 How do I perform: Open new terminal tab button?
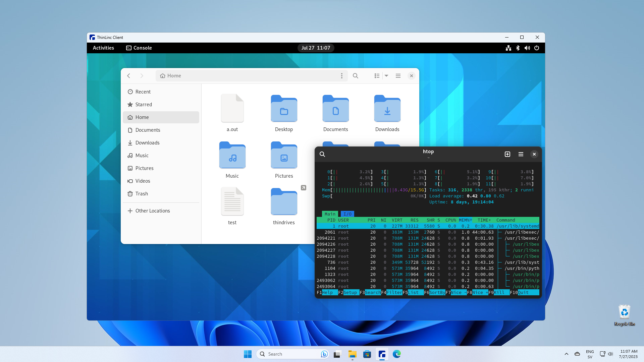(x=507, y=154)
